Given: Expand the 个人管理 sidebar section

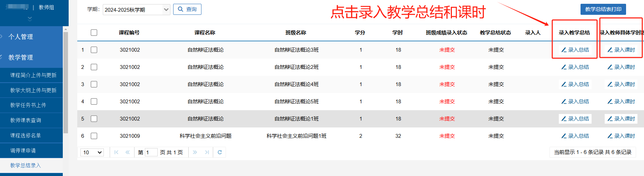Looking at the screenshot, I should pos(31,37).
